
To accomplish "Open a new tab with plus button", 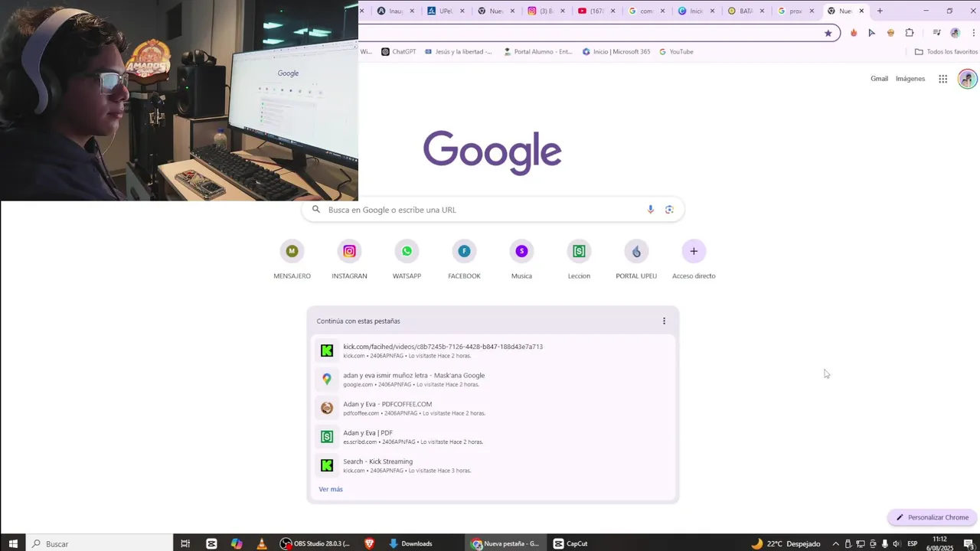I will coord(880,11).
